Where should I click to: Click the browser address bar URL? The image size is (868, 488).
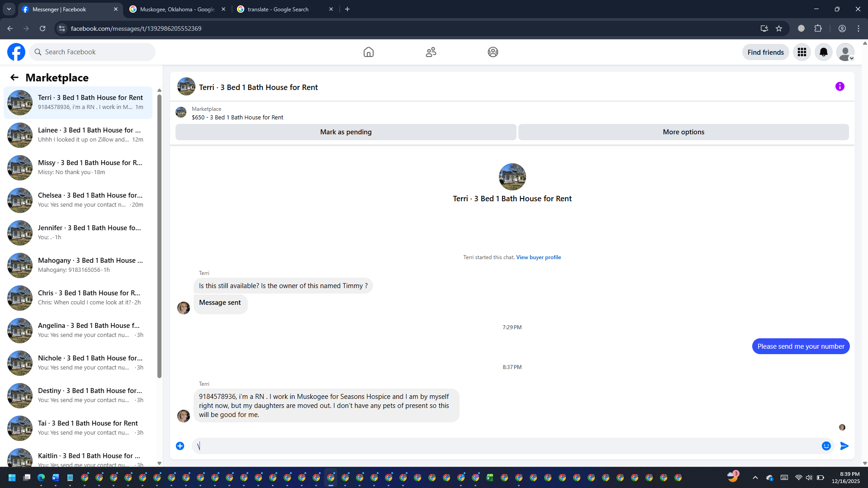click(136, 28)
